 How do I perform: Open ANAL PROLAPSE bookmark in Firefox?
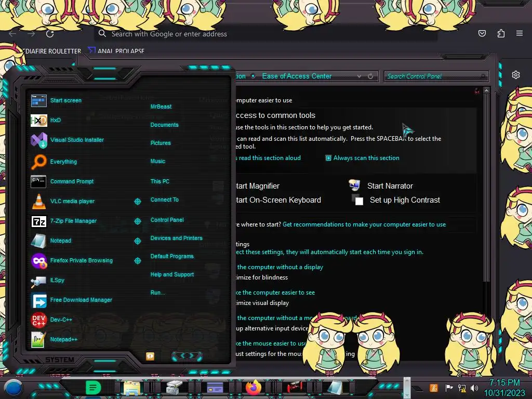coord(116,51)
